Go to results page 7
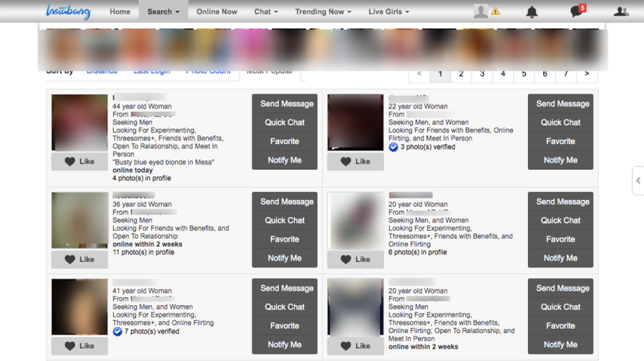The height and width of the screenshot is (361, 644). [x=566, y=74]
